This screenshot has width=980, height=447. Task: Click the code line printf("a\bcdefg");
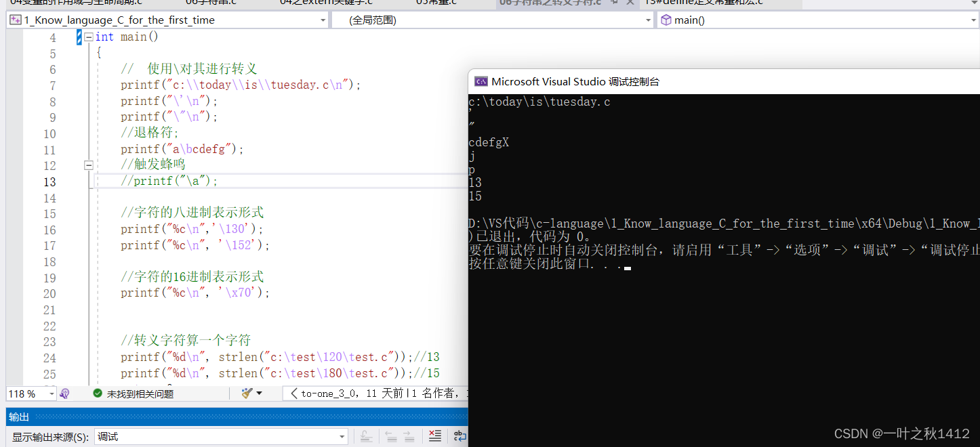(182, 149)
